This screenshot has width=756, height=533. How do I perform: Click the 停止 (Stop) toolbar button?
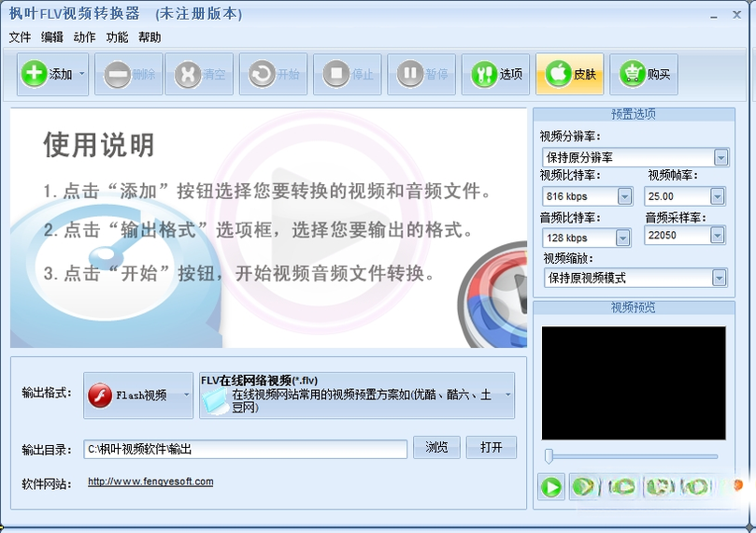(347, 74)
